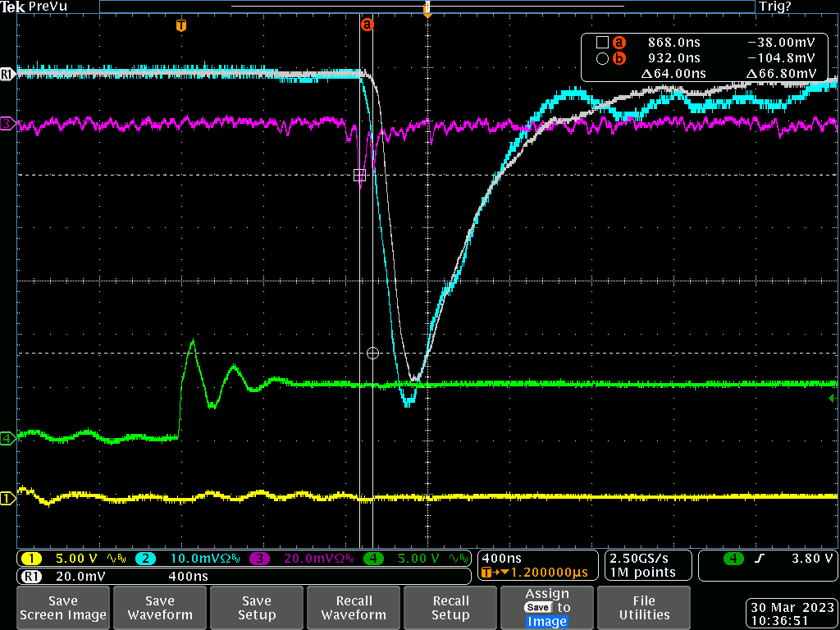Click the channel 1 yellow ground marker

[x=7, y=498]
